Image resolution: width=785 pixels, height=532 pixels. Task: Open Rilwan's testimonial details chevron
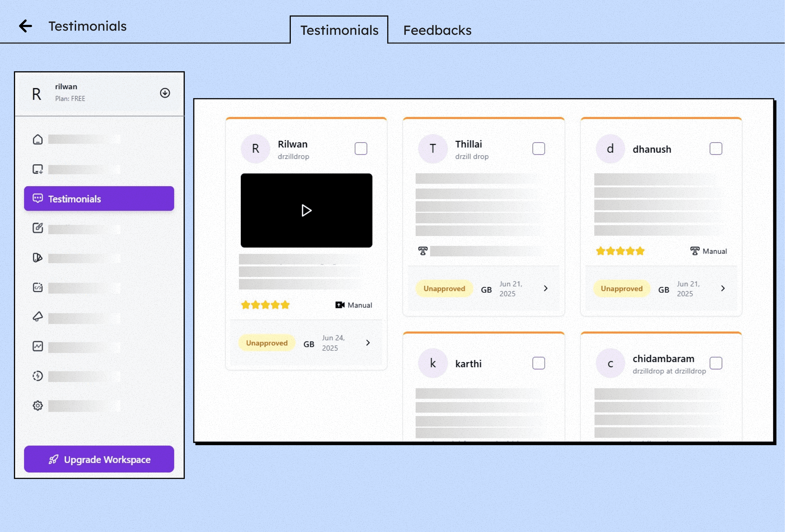pyautogui.click(x=368, y=343)
